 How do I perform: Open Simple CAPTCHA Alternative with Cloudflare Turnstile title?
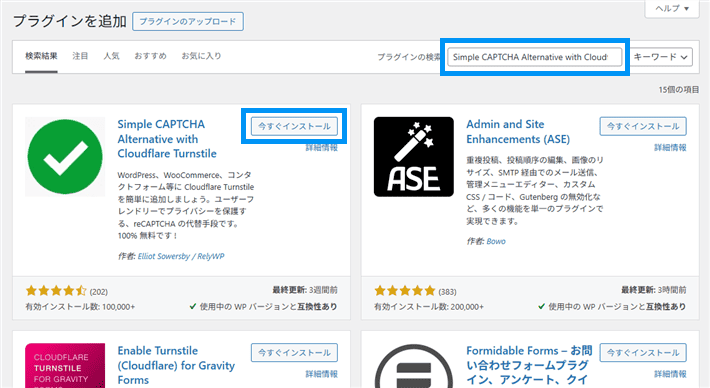coord(167,139)
